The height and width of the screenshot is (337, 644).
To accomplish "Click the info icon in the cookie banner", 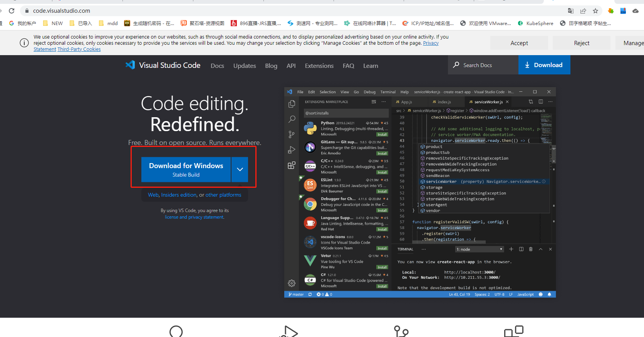I will 24,43.
